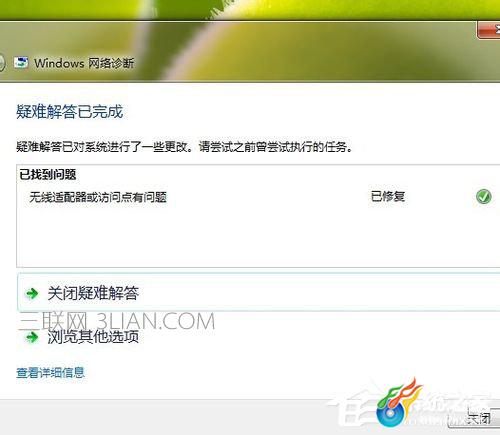Click the Windows 网络诊断 title text
500x435 pixels.
84,63
